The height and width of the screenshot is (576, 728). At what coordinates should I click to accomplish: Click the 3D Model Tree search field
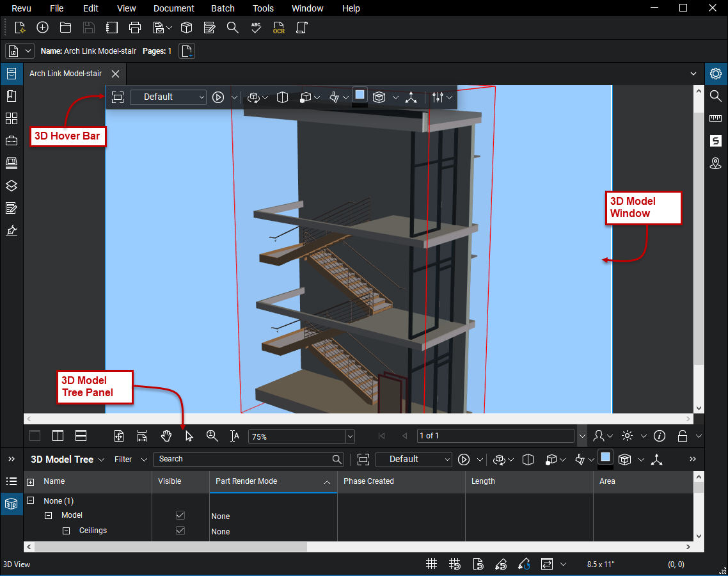point(244,460)
